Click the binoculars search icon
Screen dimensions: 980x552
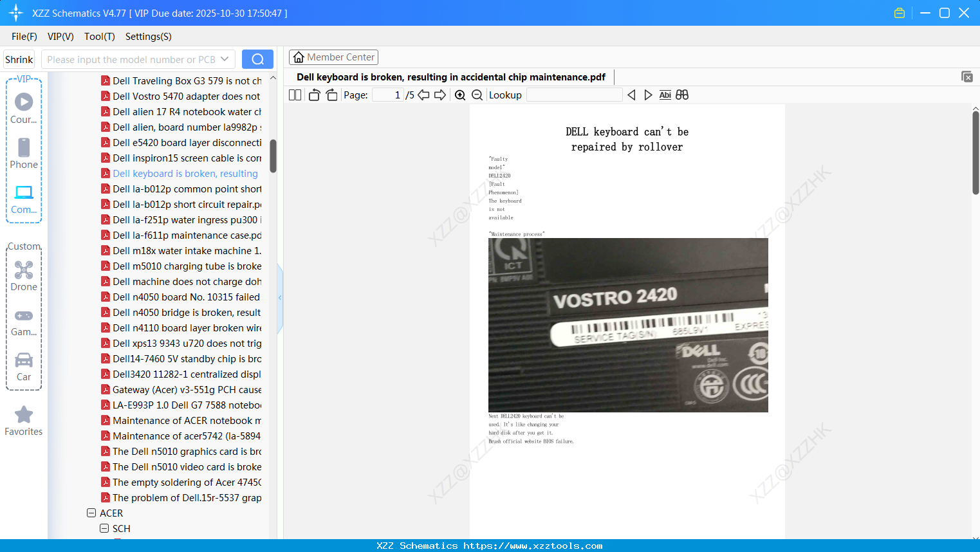tap(682, 95)
